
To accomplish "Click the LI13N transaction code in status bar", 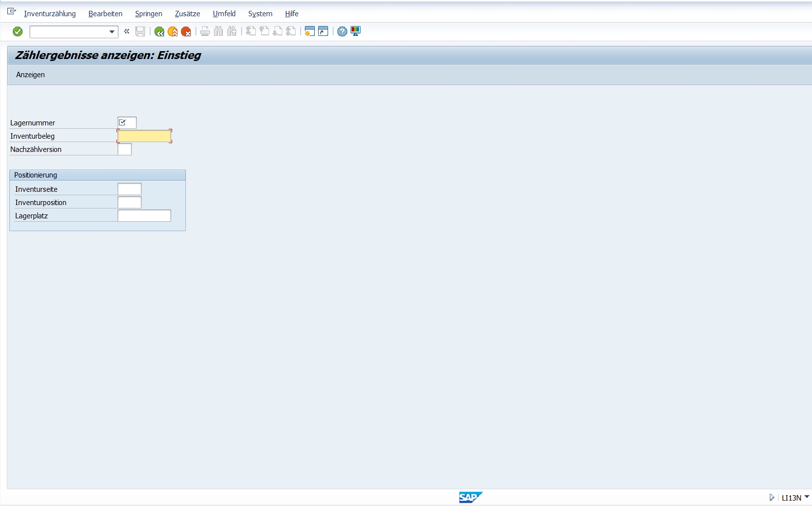I will point(791,498).
